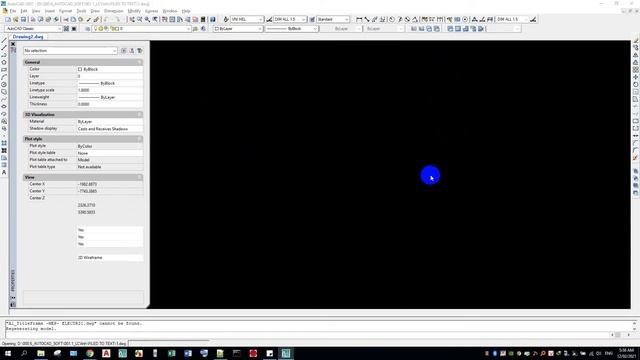Open the File menu
The width and height of the screenshot is (640, 360).
pyautogui.click(x=13, y=11)
